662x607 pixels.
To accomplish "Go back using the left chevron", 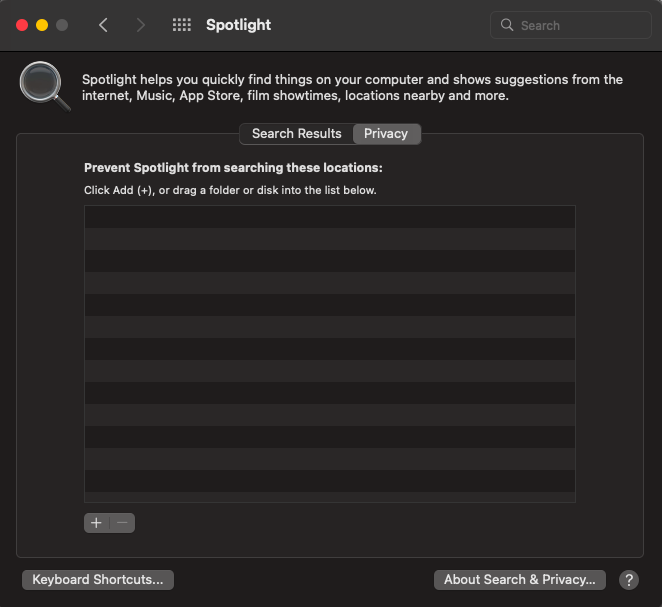I will coord(103,25).
